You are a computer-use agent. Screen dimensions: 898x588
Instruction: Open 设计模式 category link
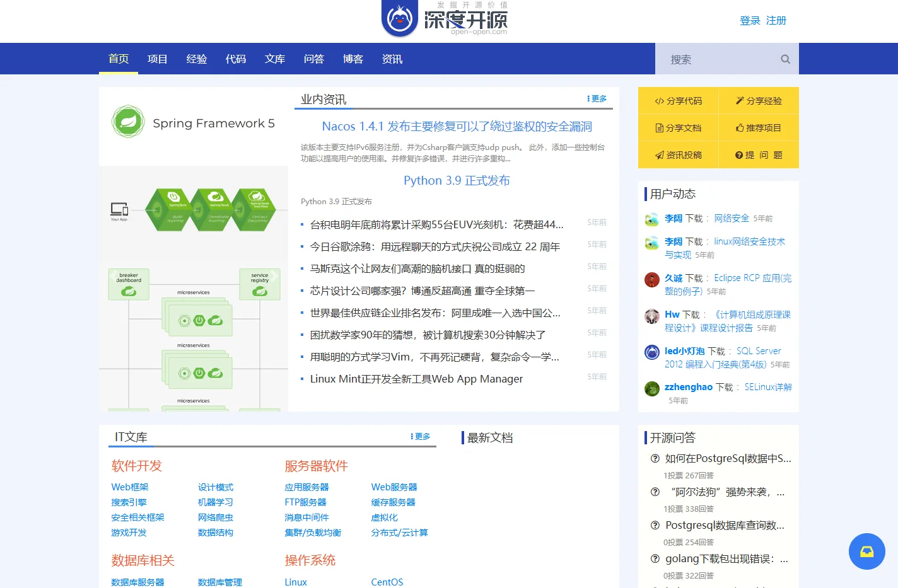click(x=216, y=487)
